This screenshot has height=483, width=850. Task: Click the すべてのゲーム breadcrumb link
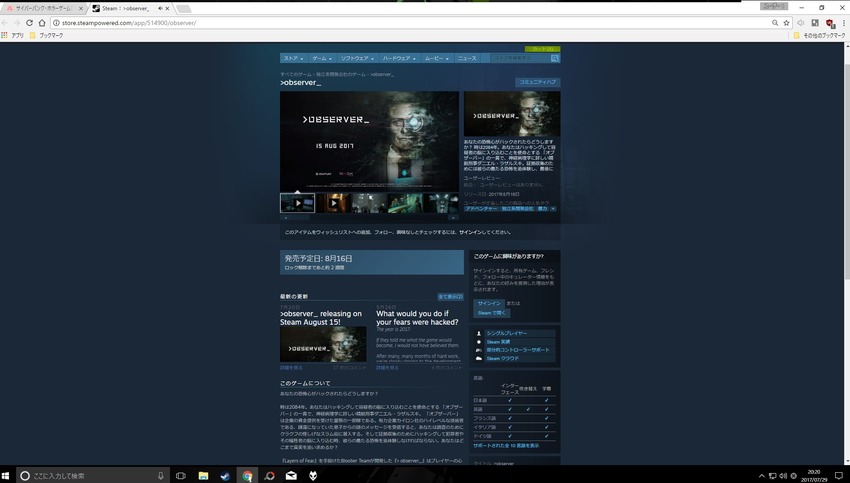tap(295, 74)
